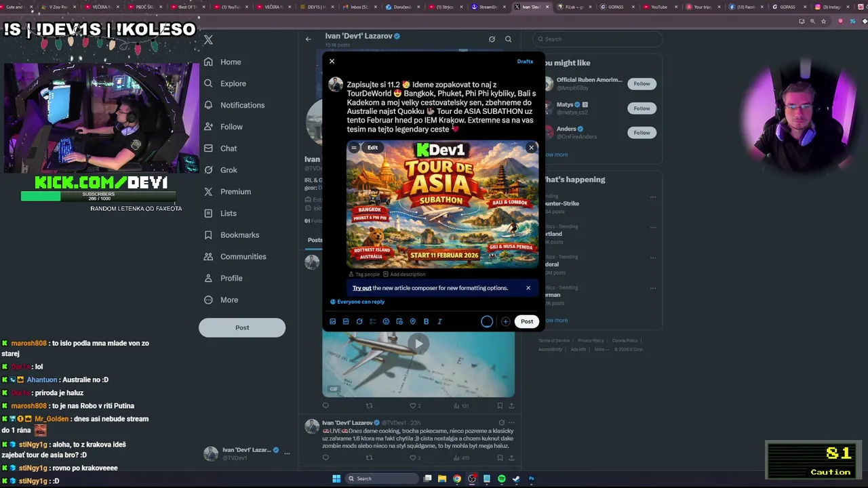Dismiss the article composer banner
868x488 pixels.
528,288
